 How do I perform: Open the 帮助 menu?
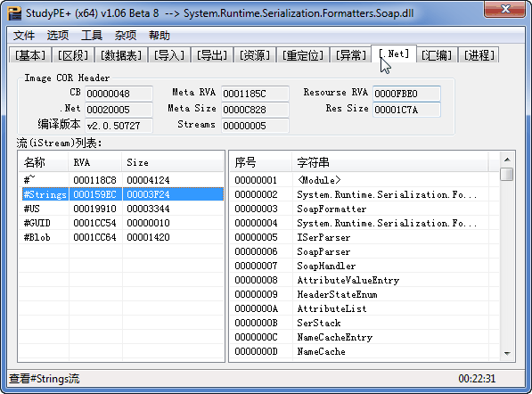160,36
